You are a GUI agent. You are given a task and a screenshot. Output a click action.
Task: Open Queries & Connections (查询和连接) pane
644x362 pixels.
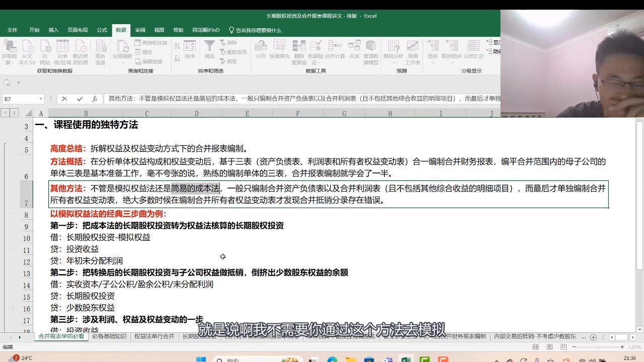coord(151,43)
